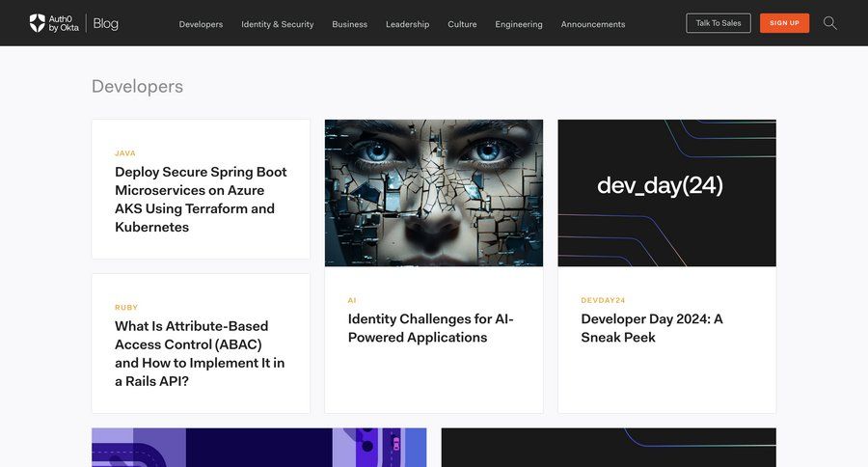Select the JAVA tag label

tap(125, 152)
